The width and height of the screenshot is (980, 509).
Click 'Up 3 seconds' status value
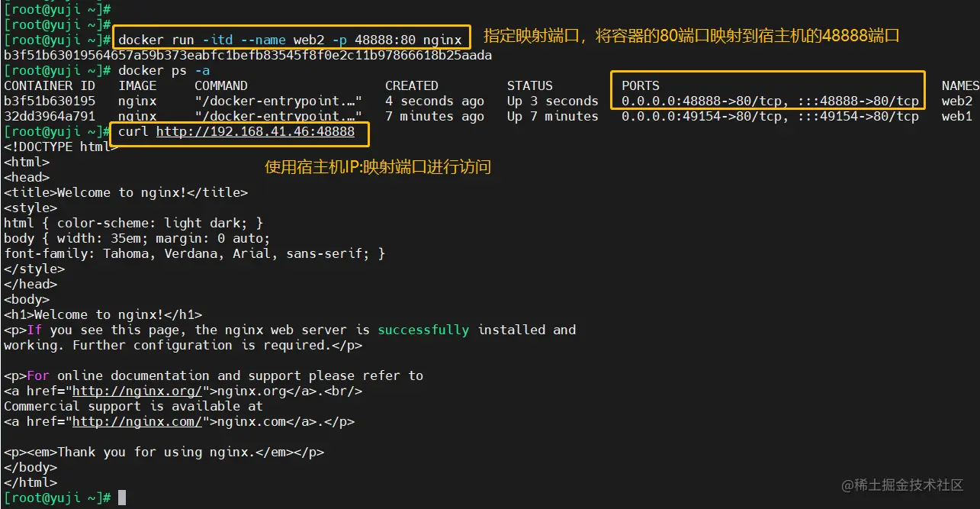(x=553, y=101)
